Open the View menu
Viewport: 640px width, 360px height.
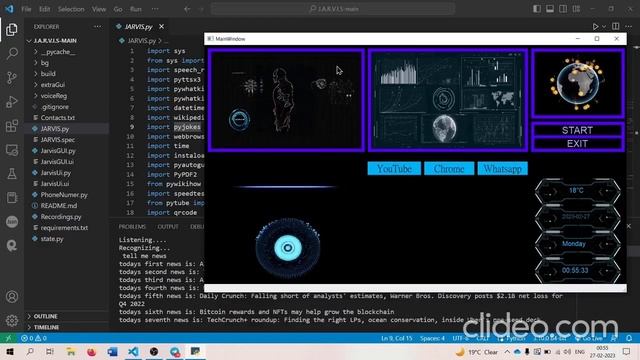(x=99, y=9)
